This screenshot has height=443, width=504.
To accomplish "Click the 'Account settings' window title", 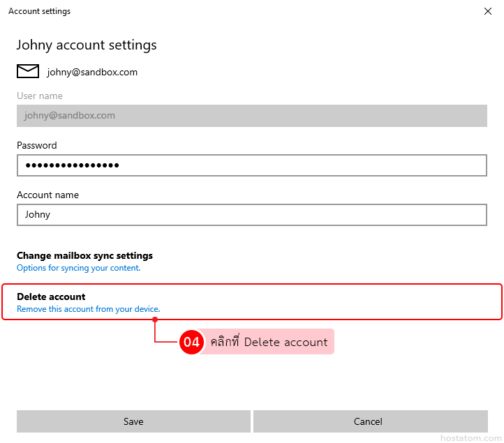I will (39, 11).
